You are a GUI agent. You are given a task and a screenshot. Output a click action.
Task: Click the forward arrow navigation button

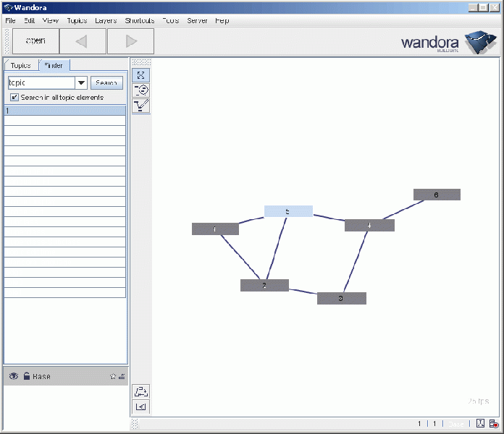point(131,41)
